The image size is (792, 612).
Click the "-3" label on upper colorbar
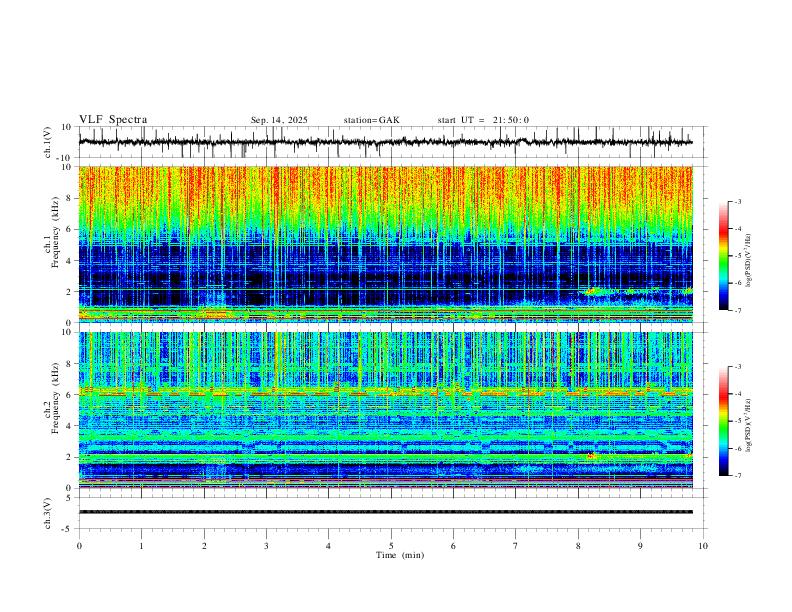(738, 201)
